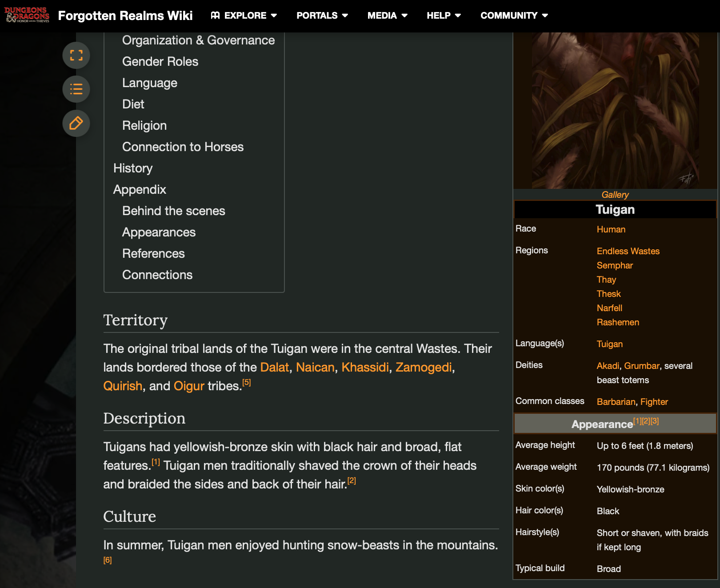Click the pencil edit page icon

coord(76,123)
